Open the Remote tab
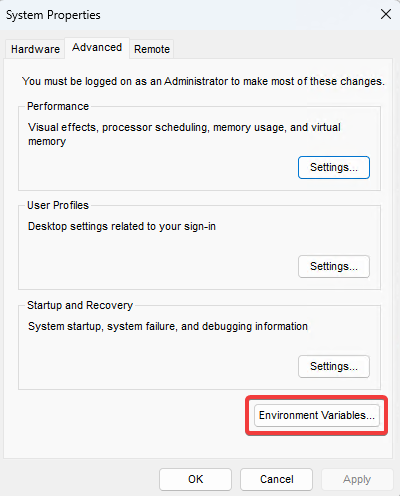 point(152,49)
